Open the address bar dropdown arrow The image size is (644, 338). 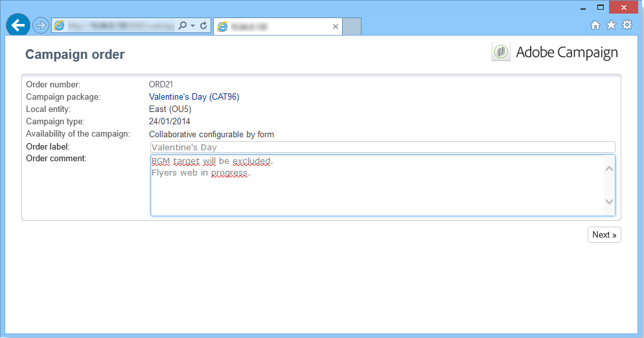pos(192,26)
